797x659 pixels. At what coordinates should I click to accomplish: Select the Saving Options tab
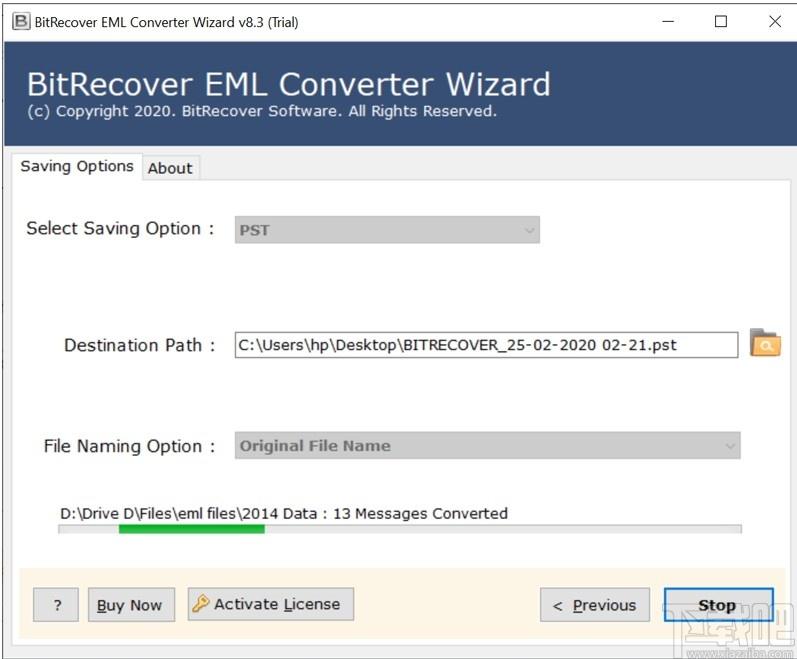(x=77, y=166)
